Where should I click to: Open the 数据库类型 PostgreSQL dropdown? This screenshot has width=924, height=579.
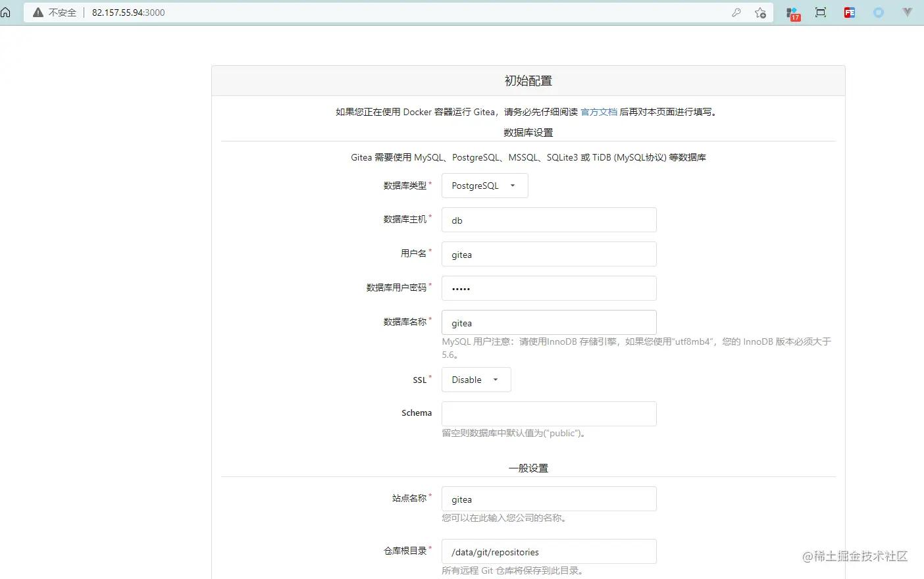point(484,186)
